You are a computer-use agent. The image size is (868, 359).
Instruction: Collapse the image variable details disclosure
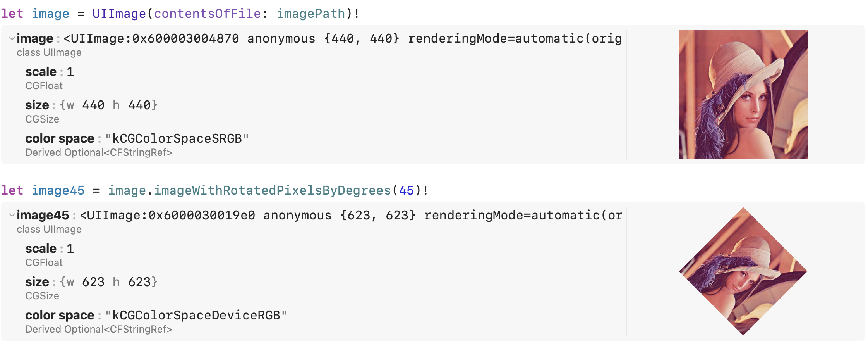pos(11,38)
